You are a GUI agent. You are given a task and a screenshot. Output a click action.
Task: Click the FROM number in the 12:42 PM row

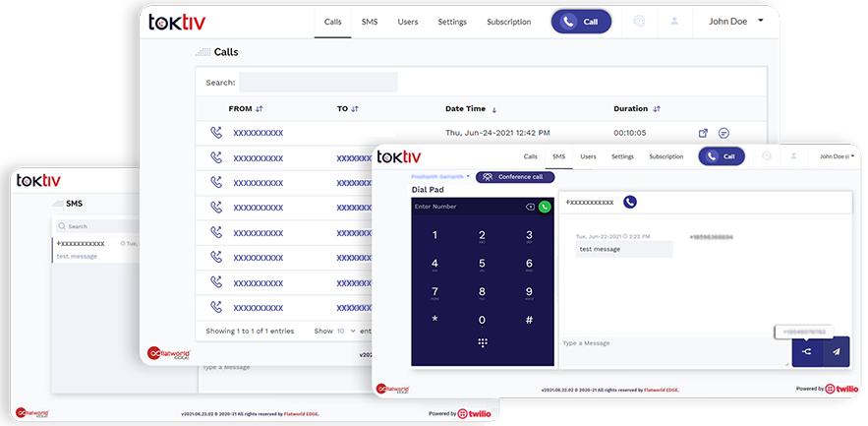tap(258, 133)
